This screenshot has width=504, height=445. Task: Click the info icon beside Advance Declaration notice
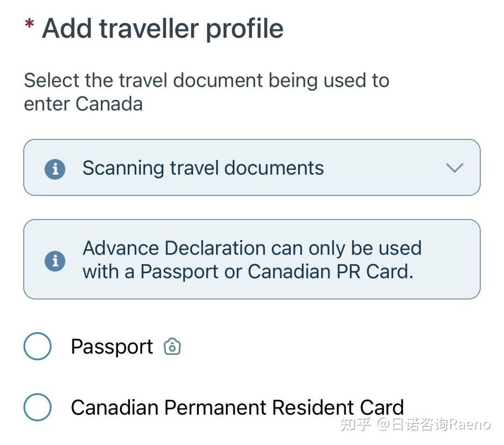point(55,260)
